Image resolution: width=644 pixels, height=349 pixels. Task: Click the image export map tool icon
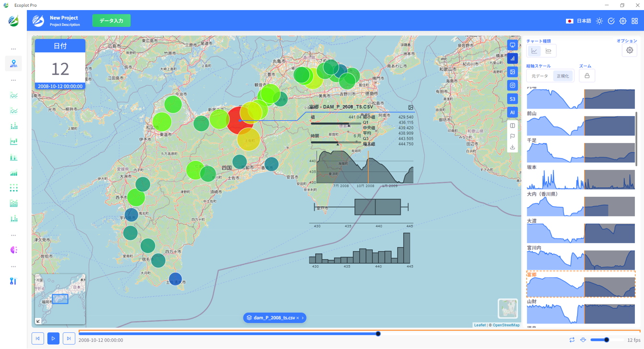pyautogui.click(x=512, y=72)
